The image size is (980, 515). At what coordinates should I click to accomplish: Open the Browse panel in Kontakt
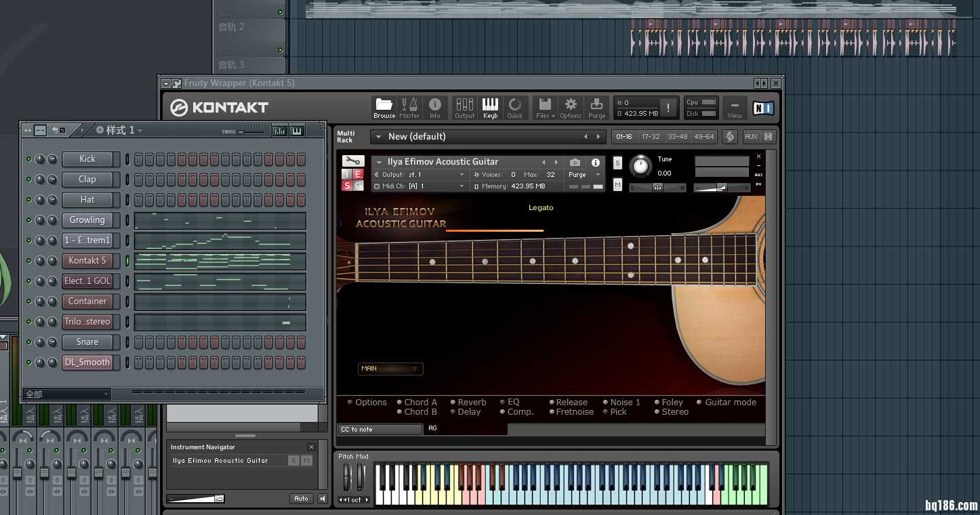pyautogui.click(x=384, y=108)
